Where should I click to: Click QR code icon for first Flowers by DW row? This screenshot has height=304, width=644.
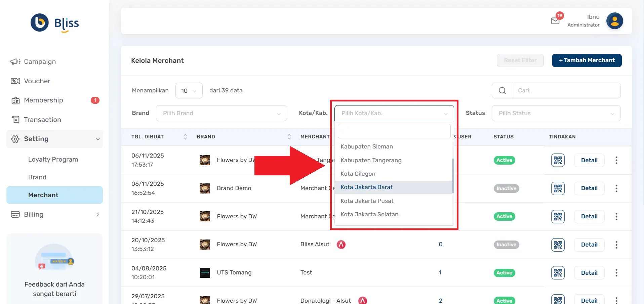(x=558, y=160)
